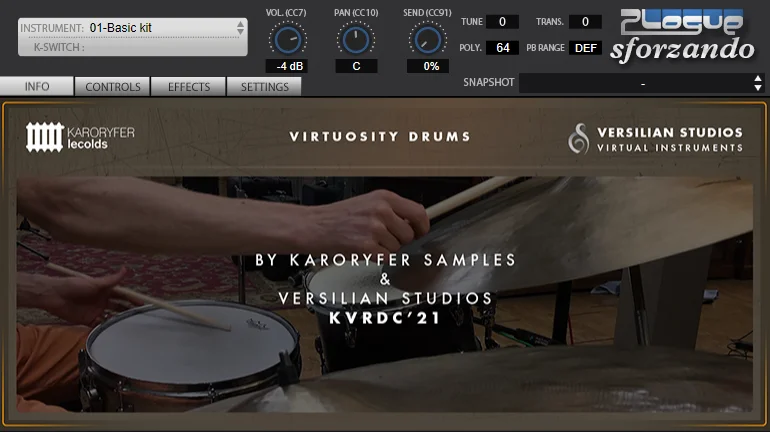Image resolution: width=770 pixels, height=432 pixels.
Task: Click the BY KARORYFER SAMPLES text
Action: coord(385,260)
